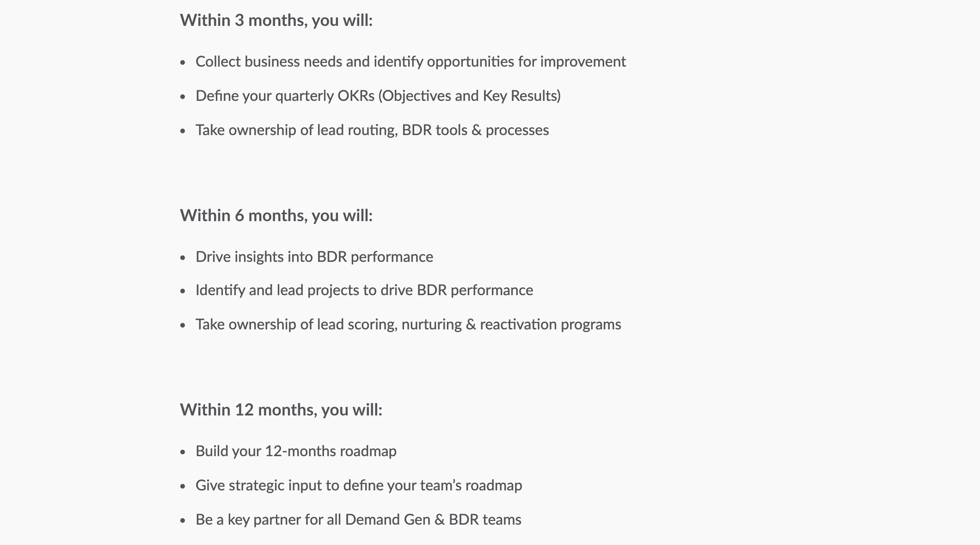Select the 'Give strategic input' bullet line
Screen dimensions: 980x545
tap(359, 486)
